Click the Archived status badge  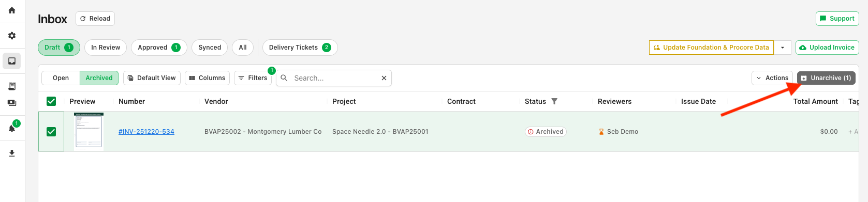[546, 132]
